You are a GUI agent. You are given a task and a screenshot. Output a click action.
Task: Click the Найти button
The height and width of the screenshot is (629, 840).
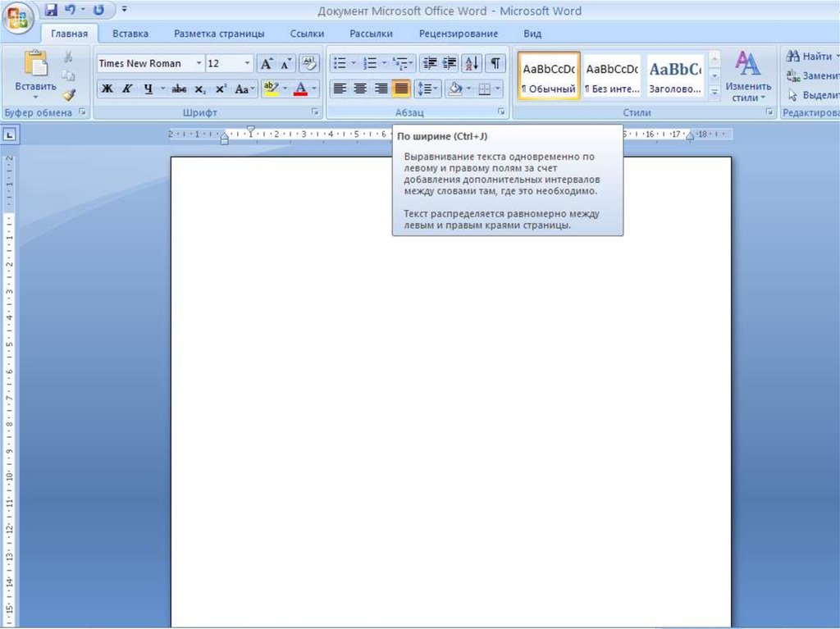click(x=812, y=57)
